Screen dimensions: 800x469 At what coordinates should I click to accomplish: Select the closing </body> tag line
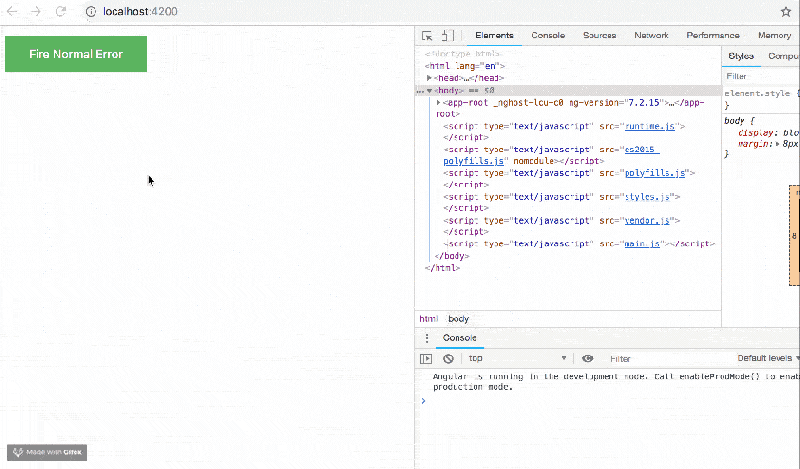click(452, 256)
